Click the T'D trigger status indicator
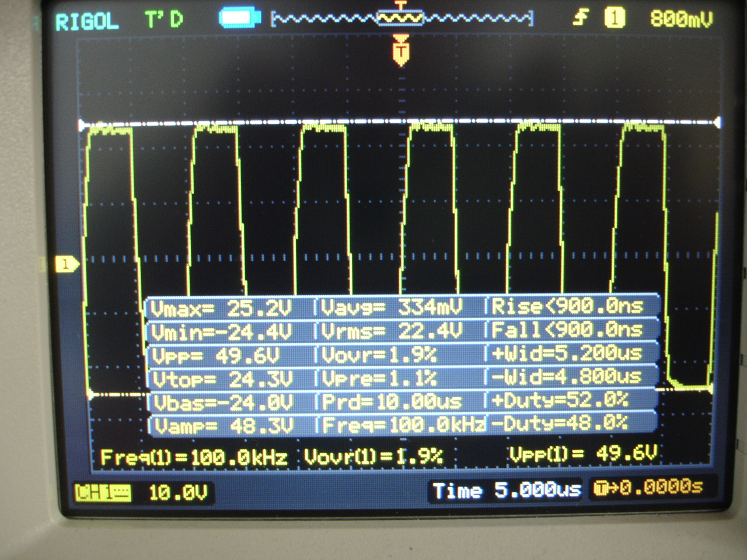747x560 pixels. pyautogui.click(x=164, y=20)
